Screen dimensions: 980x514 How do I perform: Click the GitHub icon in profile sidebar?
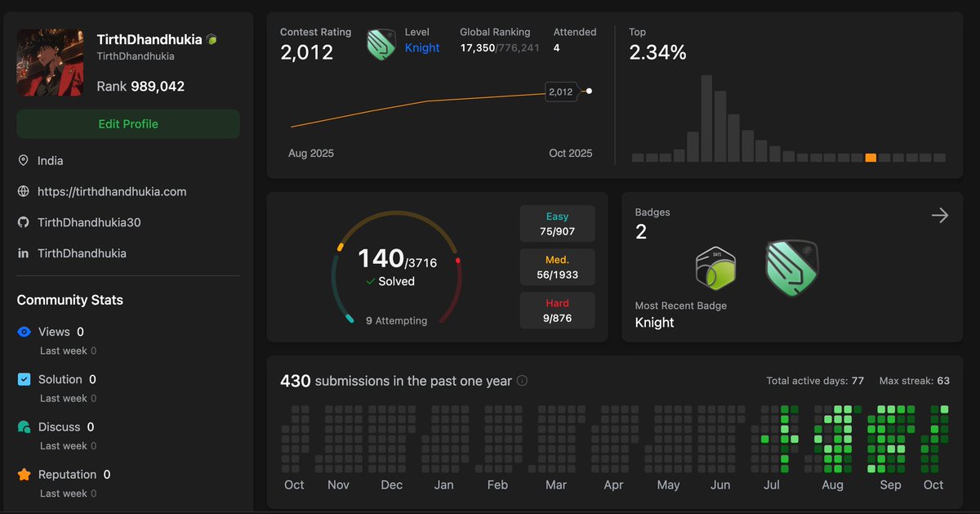(x=23, y=222)
